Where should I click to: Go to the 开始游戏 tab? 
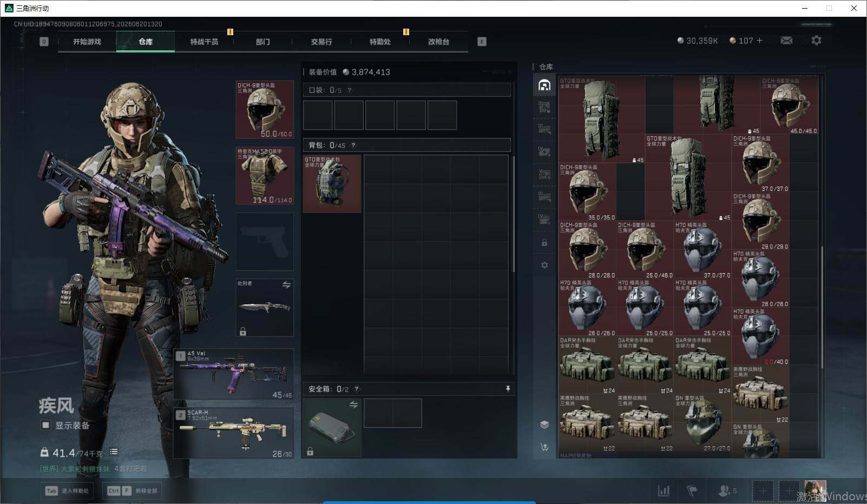(87, 42)
